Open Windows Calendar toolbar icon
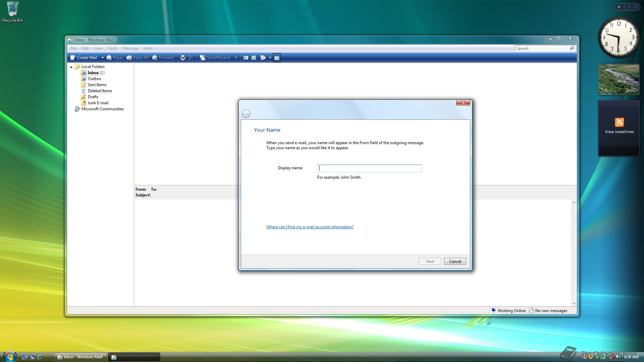 click(254, 58)
